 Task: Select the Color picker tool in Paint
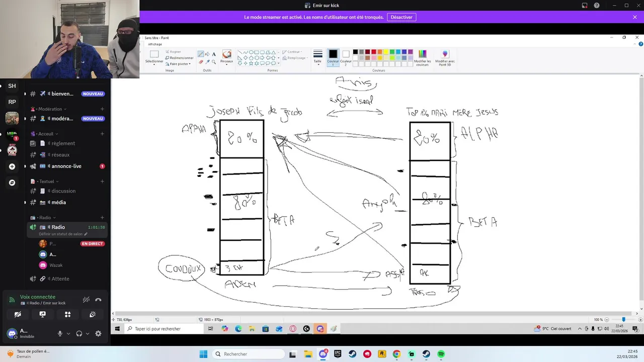[207, 62]
